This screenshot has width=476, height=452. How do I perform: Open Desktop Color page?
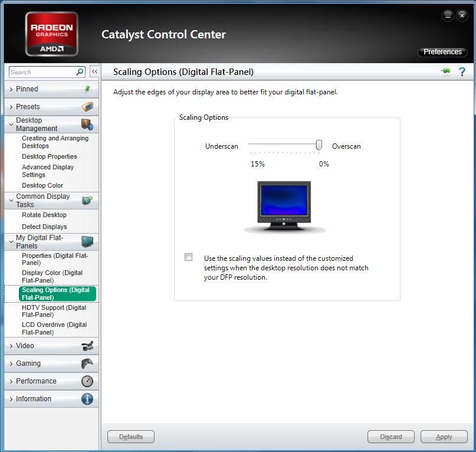(x=42, y=185)
